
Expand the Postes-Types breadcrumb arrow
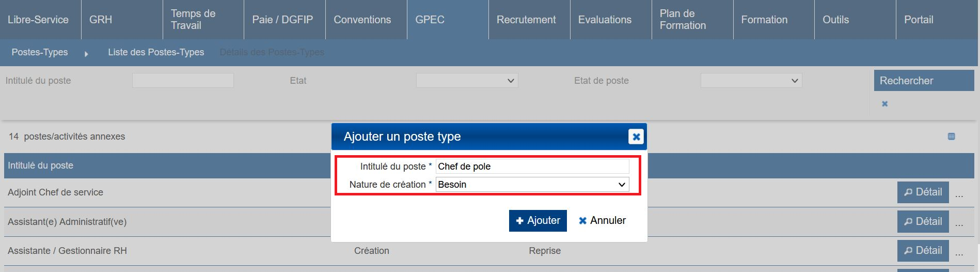coord(86,53)
